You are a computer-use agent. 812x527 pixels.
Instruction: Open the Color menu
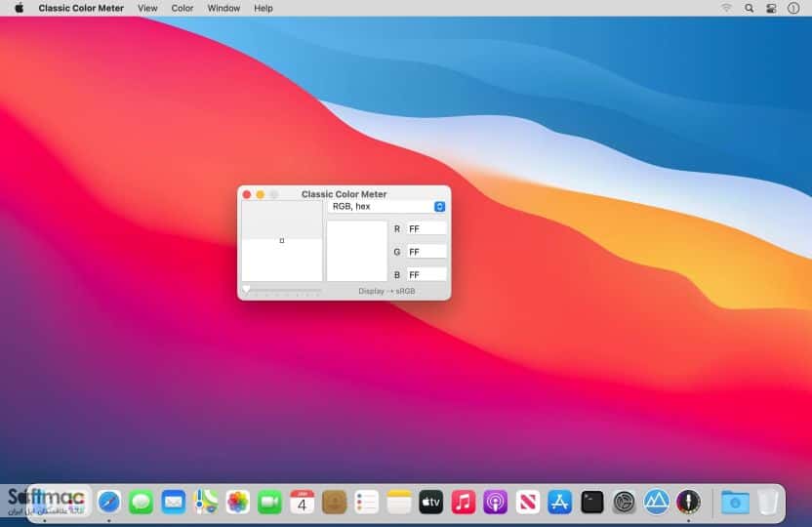click(183, 8)
